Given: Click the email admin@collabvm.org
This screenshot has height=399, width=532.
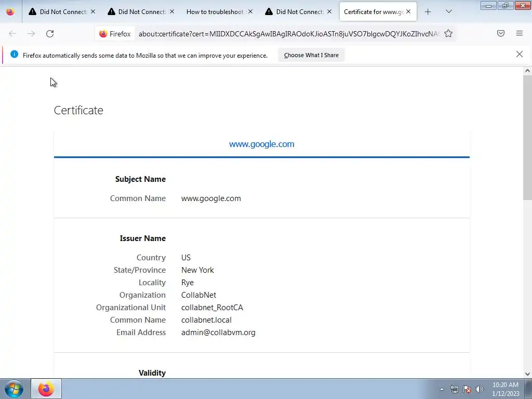Looking at the screenshot, I should click(218, 332).
